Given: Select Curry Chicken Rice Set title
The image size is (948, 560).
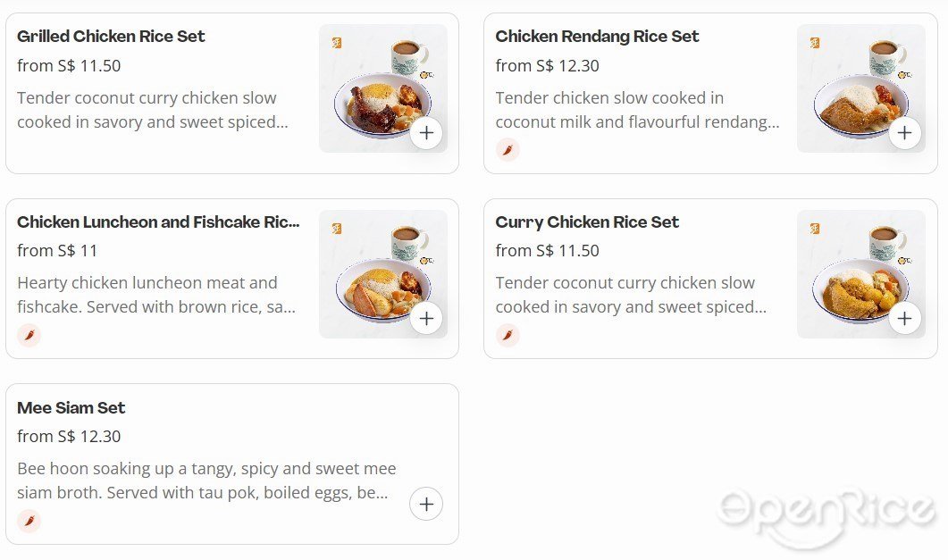Looking at the screenshot, I should tap(587, 222).
